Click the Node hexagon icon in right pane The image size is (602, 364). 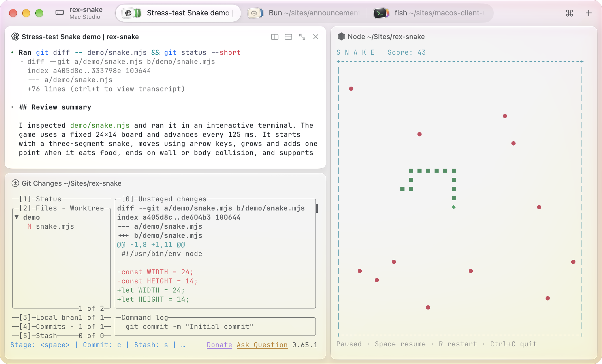click(341, 36)
